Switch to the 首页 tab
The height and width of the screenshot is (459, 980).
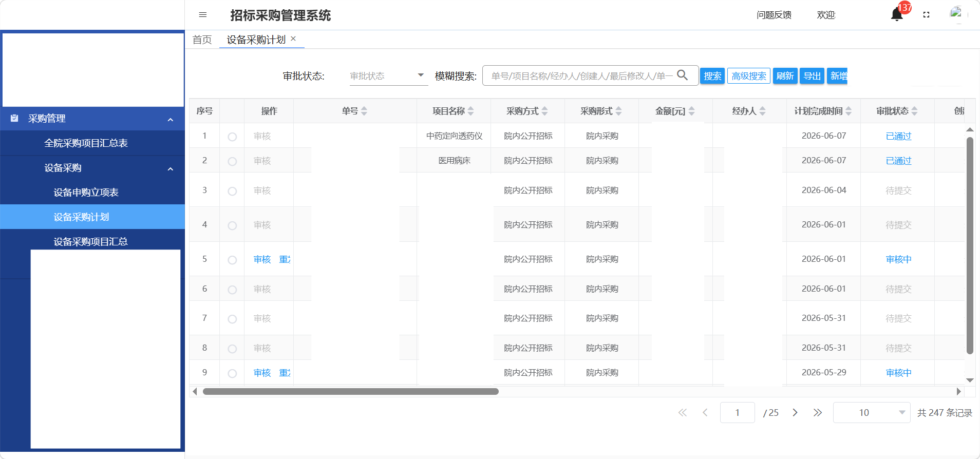[x=202, y=40]
